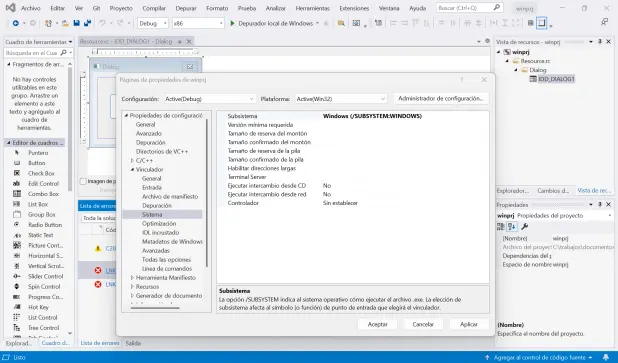Select the Puntero tool in toolbox
Viewport: 618px width, 363px height.
tap(38, 153)
